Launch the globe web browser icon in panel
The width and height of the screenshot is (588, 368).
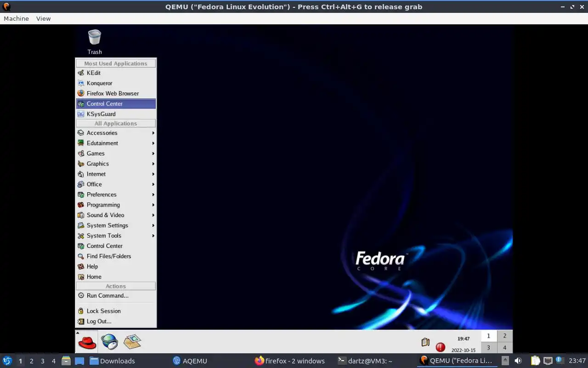click(x=109, y=342)
